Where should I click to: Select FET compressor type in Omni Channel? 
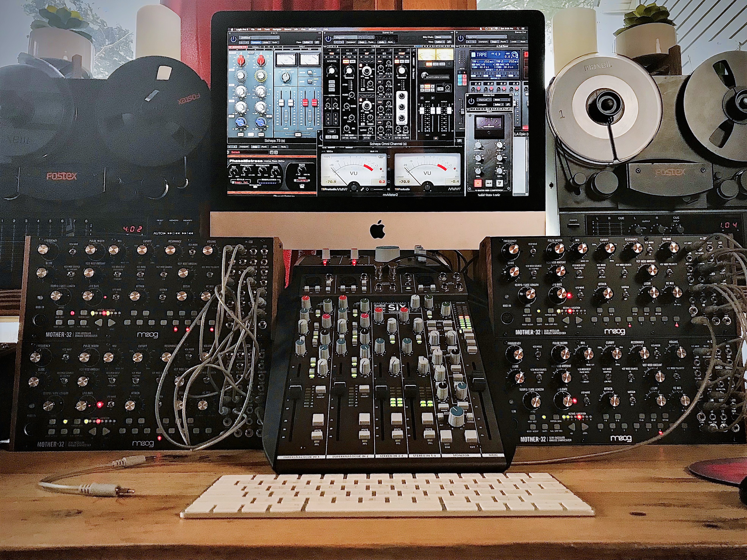(x=402, y=61)
